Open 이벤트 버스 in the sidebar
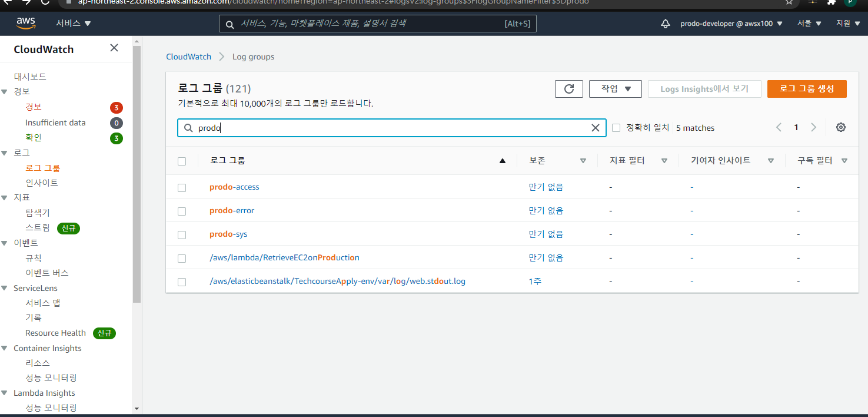Screen dimensions: 868x417 [x=47, y=273]
